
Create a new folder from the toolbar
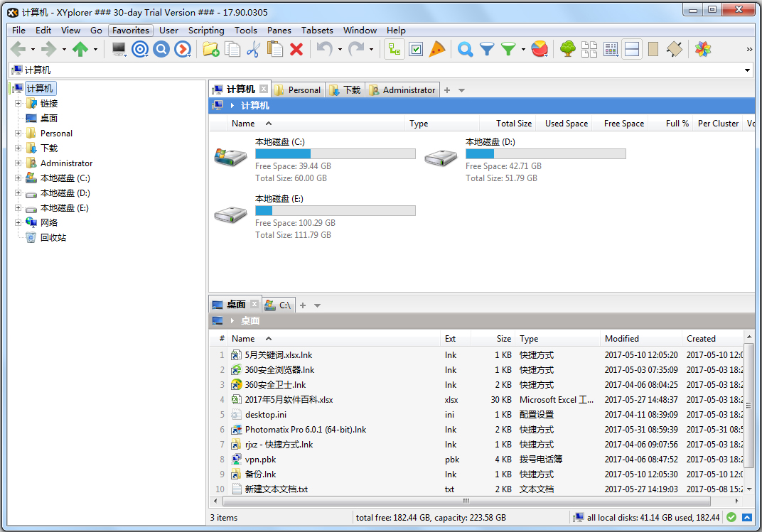tap(210, 49)
